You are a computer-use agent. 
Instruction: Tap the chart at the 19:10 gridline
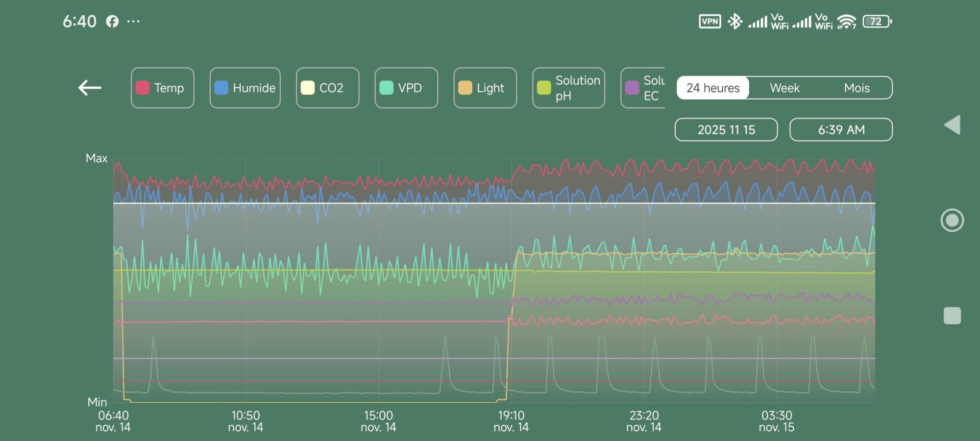pos(511,279)
